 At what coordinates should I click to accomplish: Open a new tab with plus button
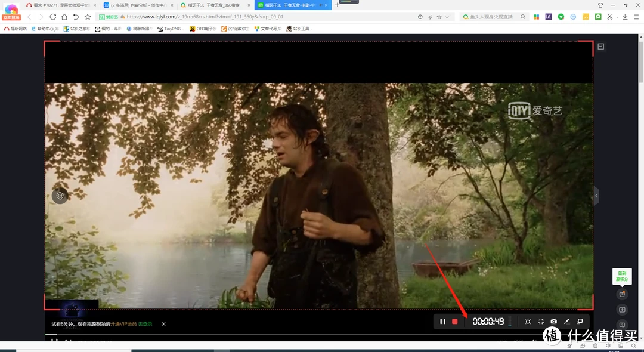[x=337, y=5]
